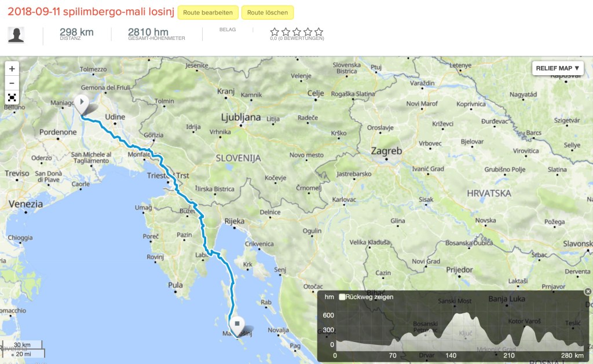
Task: Zoom out with the minus button
Action: tap(12, 83)
